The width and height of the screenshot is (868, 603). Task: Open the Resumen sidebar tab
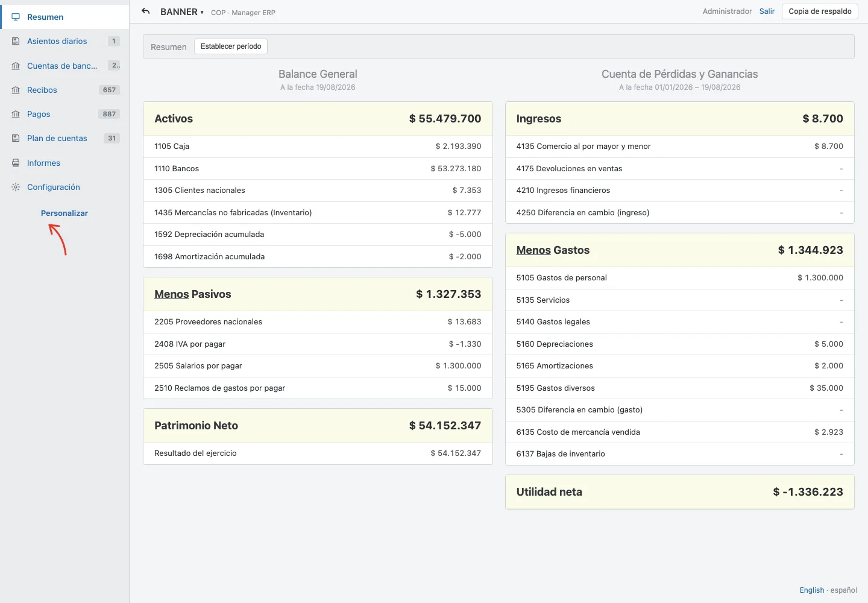(64, 17)
